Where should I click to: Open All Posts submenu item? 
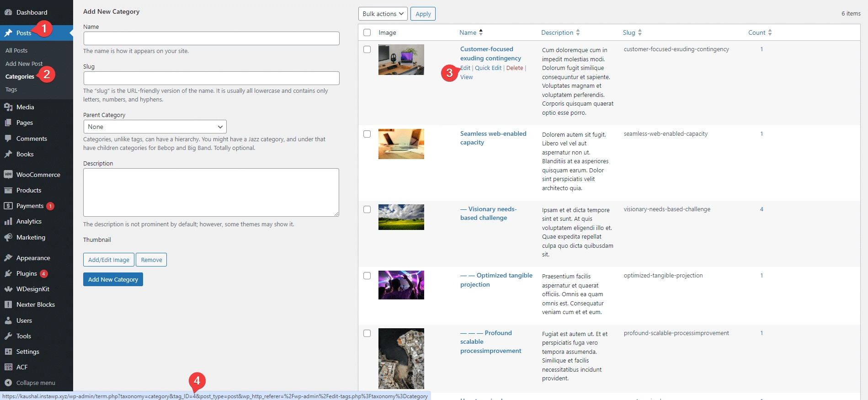16,50
